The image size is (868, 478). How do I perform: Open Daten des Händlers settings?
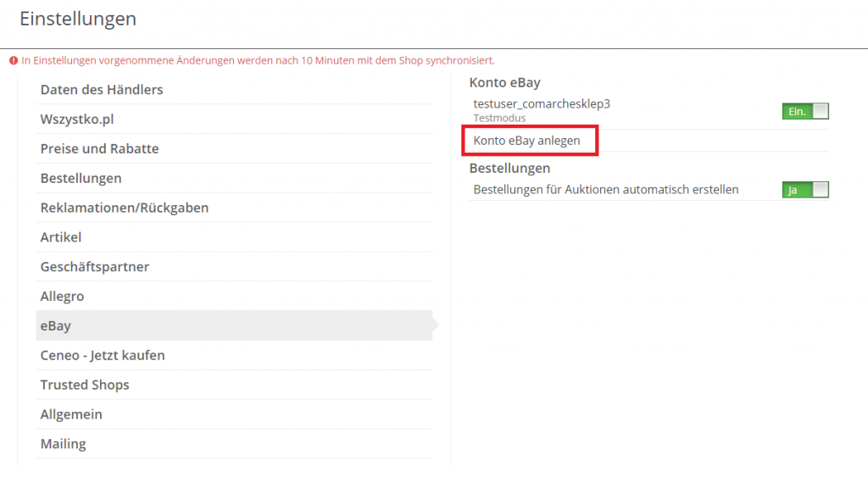tap(234, 90)
